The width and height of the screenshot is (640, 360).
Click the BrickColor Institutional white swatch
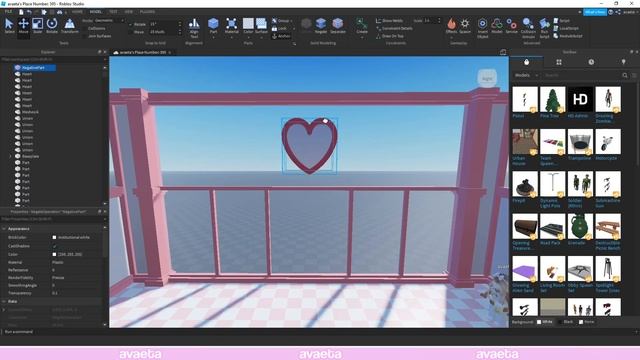pyautogui.click(x=54, y=238)
